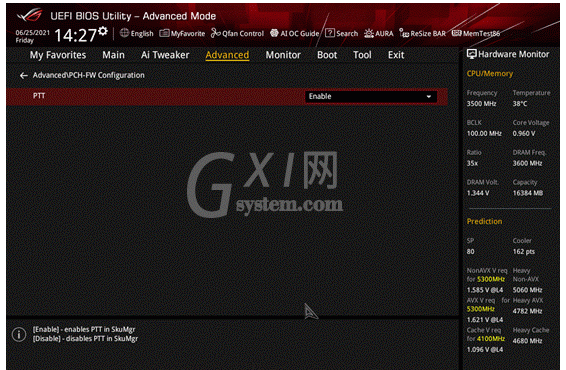The width and height of the screenshot is (566, 370).
Task: Click the Search text button
Action: pyautogui.click(x=347, y=34)
